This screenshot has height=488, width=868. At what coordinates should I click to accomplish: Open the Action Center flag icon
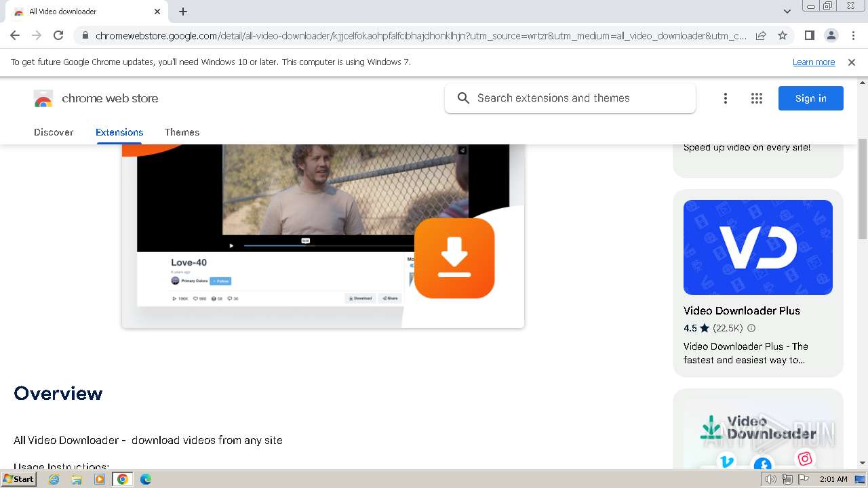click(x=804, y=479)
